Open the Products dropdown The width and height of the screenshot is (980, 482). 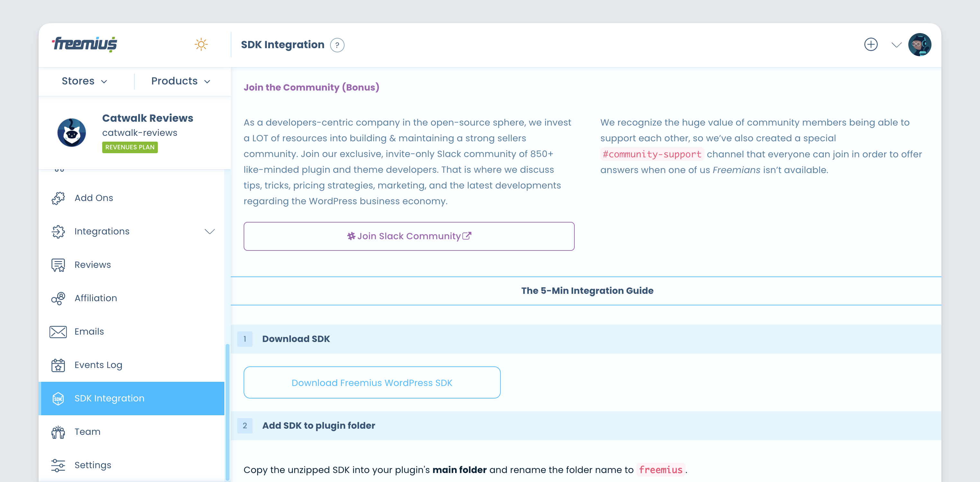click(x=181, y=81)
